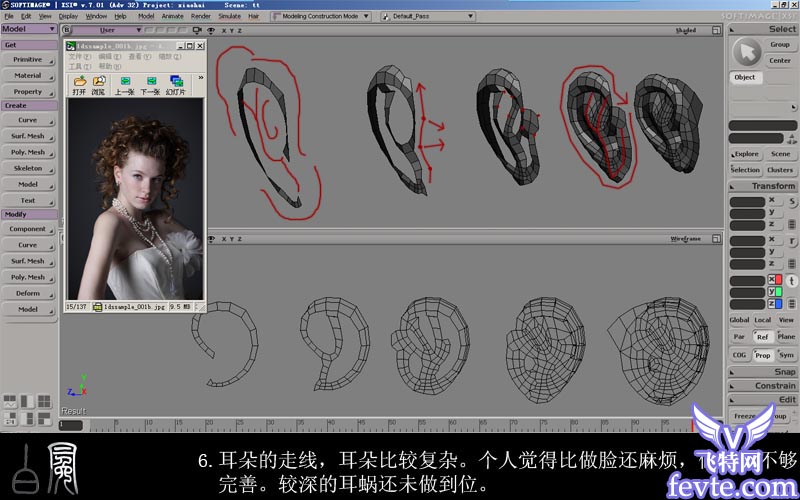Image resolution: width=800 pixels, height=500 pixels.
Task: Maximize top viewport with its corner icon
Action: (716, 31)
